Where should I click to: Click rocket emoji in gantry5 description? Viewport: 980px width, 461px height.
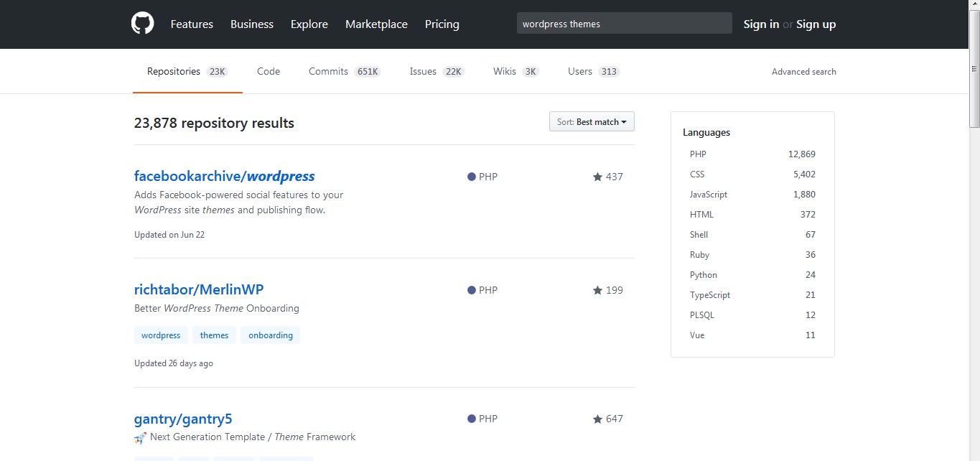[x=140, y=437]
